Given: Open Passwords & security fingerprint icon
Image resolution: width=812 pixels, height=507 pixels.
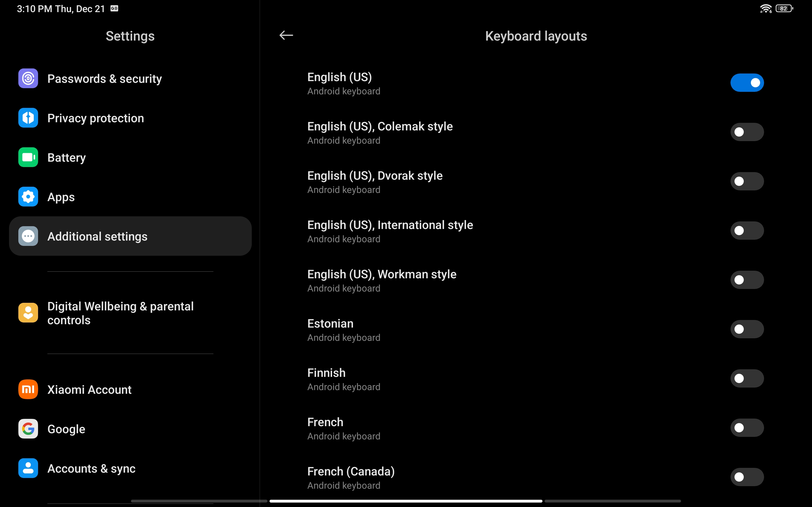Looking at the screenshot, I should (28, 79).
